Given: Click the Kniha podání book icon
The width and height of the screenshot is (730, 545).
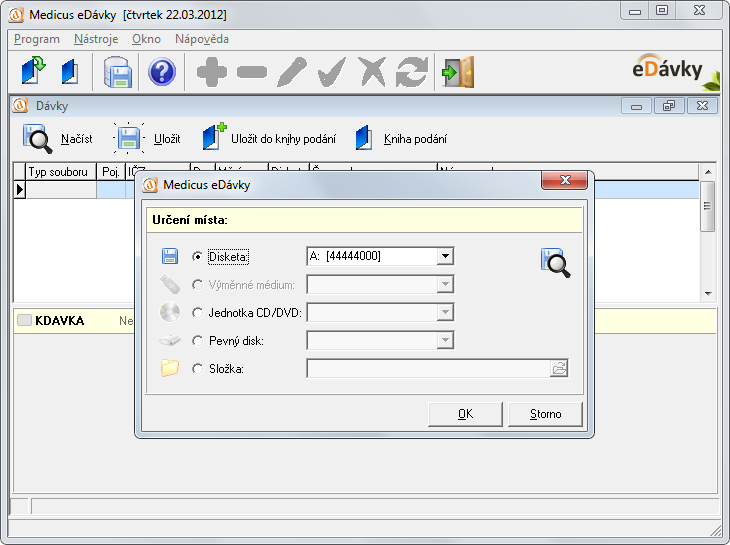Looking at the screenshot, I should (364, 138).
